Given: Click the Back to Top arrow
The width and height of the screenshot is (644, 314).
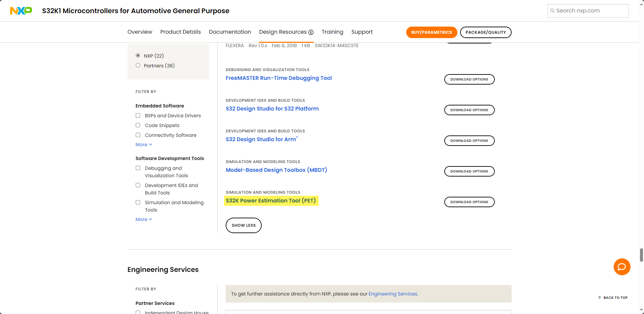Looking at the screenshot, I should click(600, 297).
